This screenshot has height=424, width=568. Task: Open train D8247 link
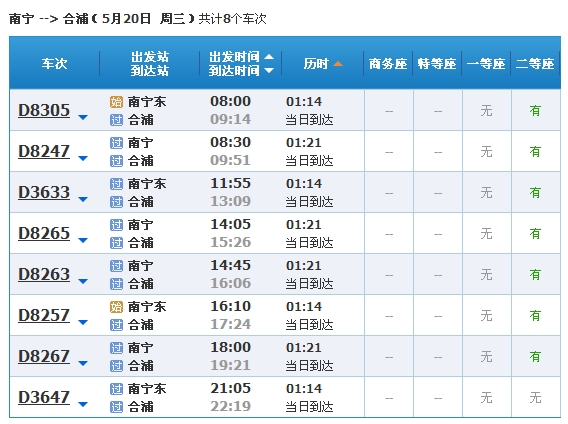pos(44,151)
